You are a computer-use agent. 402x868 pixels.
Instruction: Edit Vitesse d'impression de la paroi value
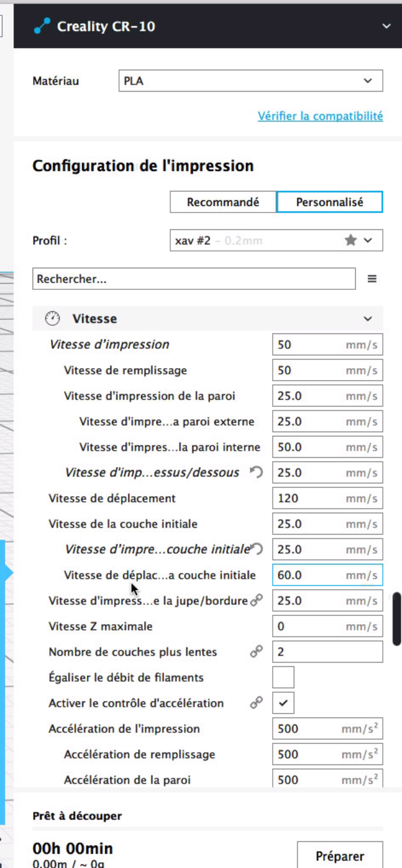[x=328, y=396]
